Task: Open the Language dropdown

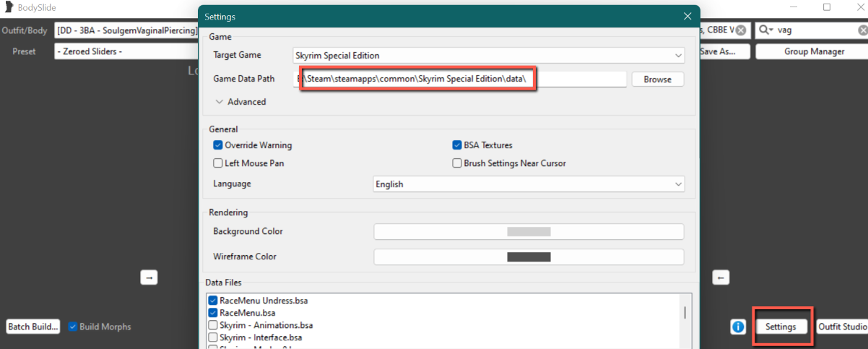Action: [x=529, y=184]
